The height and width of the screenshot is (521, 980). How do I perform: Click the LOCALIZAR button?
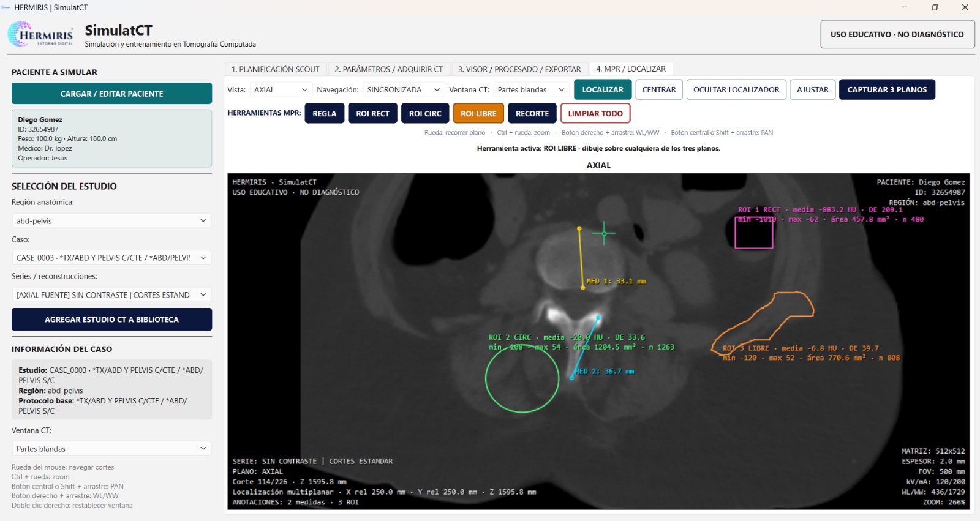pos(603,89)
